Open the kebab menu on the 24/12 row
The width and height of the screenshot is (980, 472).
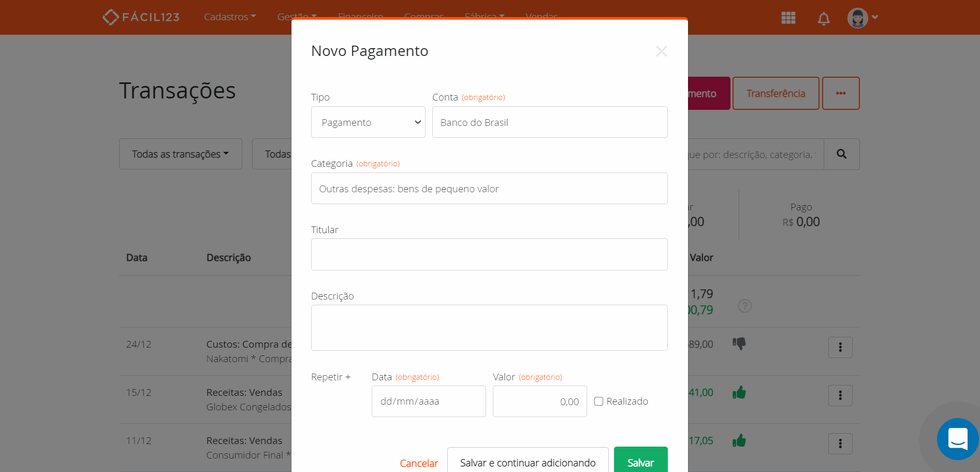pyautogui.click(x=840, y=347)
